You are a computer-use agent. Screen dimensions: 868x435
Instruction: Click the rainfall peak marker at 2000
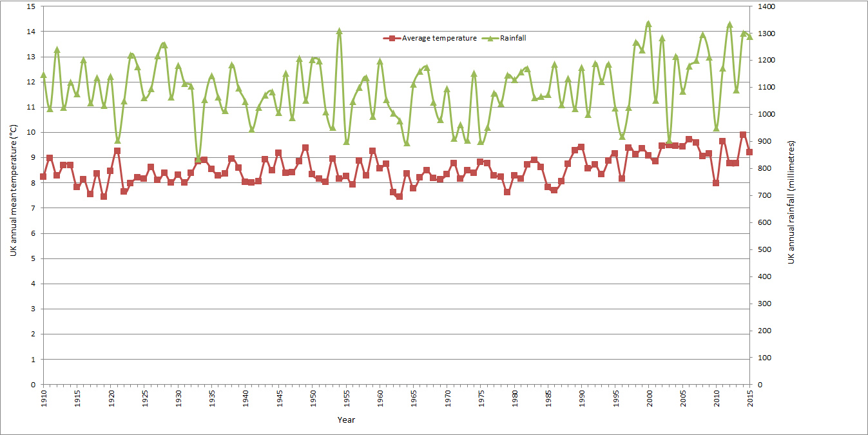click(649, 24)
